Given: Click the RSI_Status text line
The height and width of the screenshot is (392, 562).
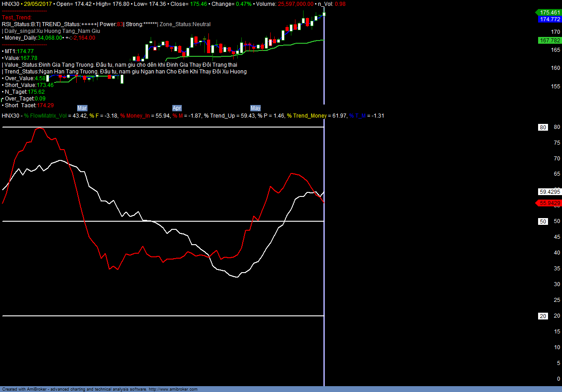Looking at the screenshot, I should [x=106, y=24].
